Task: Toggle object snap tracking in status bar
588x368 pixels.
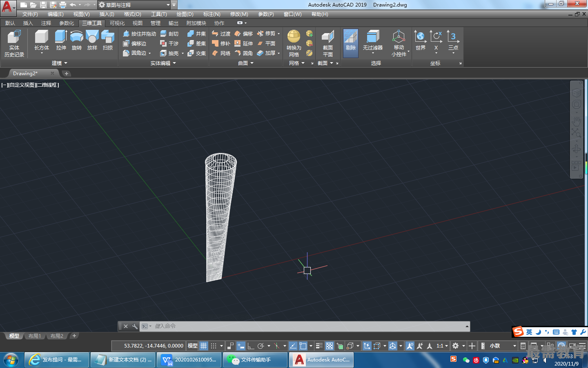Action: (x=293, y=346)
